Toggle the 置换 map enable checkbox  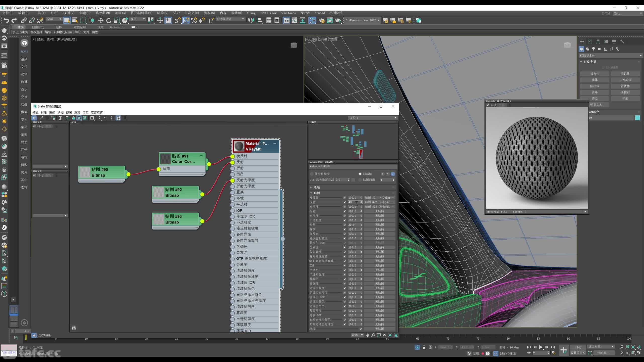pos(345,229)
